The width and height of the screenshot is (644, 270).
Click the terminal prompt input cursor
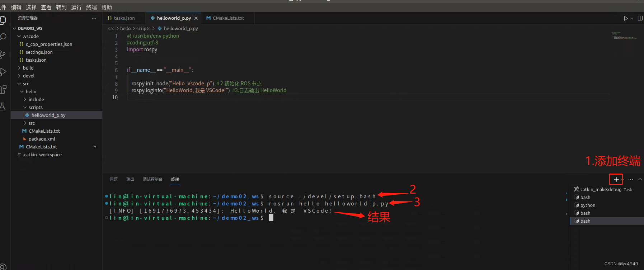click(271, 218)
